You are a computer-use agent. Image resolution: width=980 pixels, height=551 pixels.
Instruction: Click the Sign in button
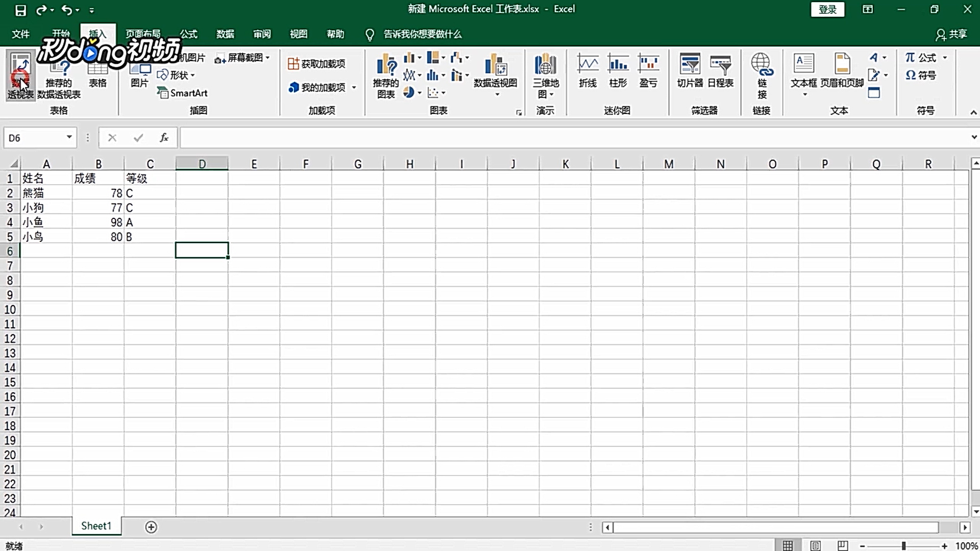coord(827,9)
